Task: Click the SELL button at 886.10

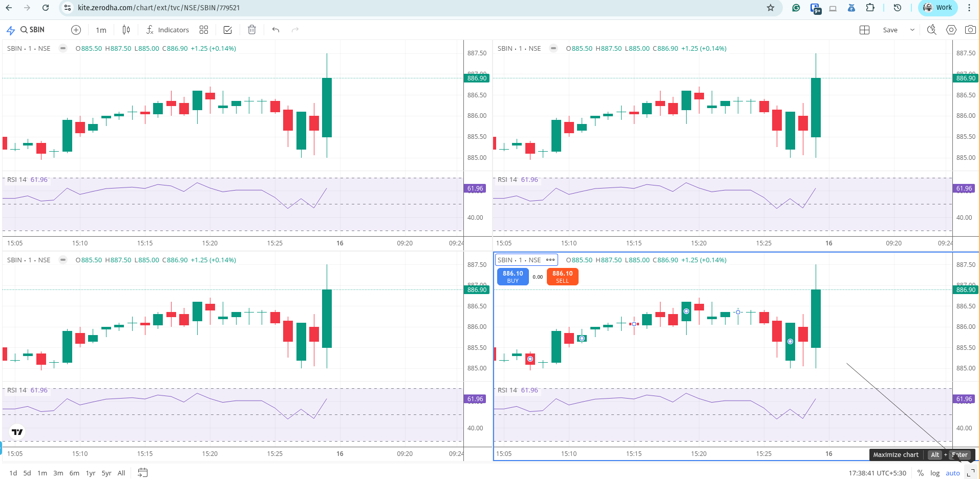Action: click(562, 277)
